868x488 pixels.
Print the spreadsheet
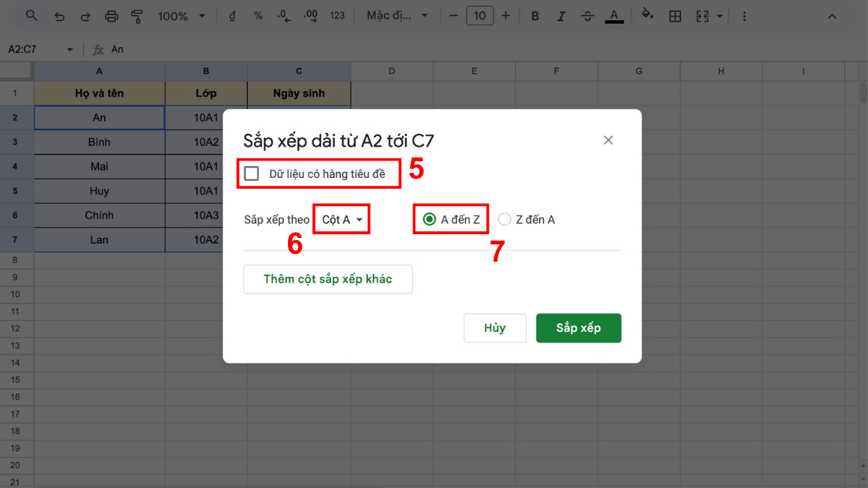point(111,16)
